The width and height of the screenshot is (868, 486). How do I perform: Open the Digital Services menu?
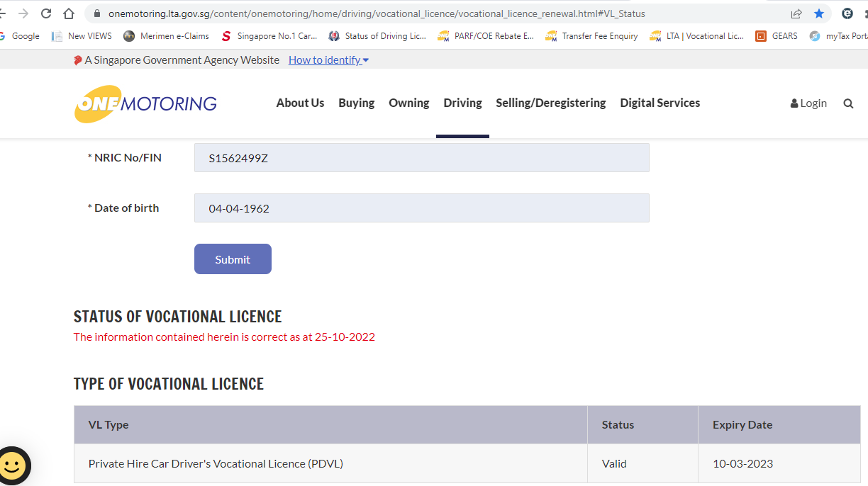pos(660,103)
